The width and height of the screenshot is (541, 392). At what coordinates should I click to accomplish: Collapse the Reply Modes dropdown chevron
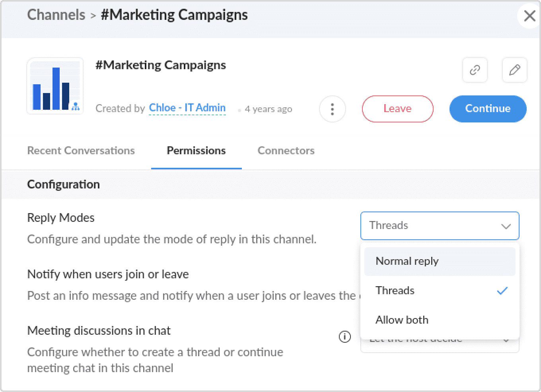[x=506, y=226]
